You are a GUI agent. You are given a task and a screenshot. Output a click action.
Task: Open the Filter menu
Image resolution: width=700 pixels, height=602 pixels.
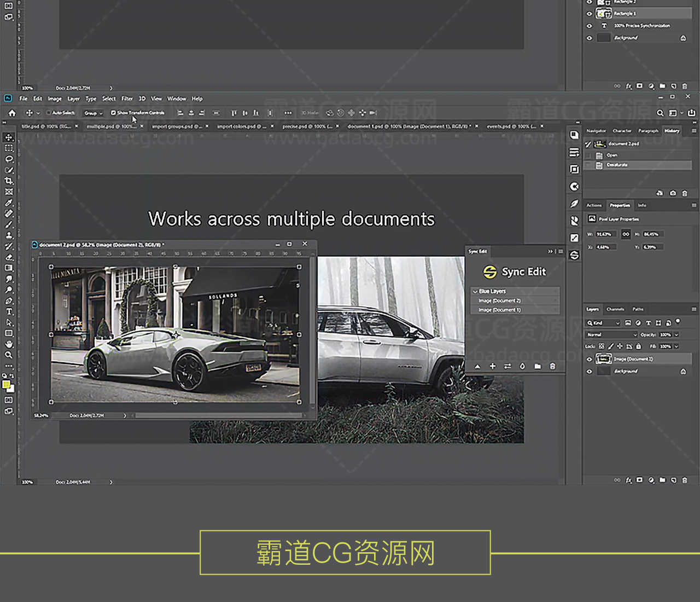click(127, 99)
